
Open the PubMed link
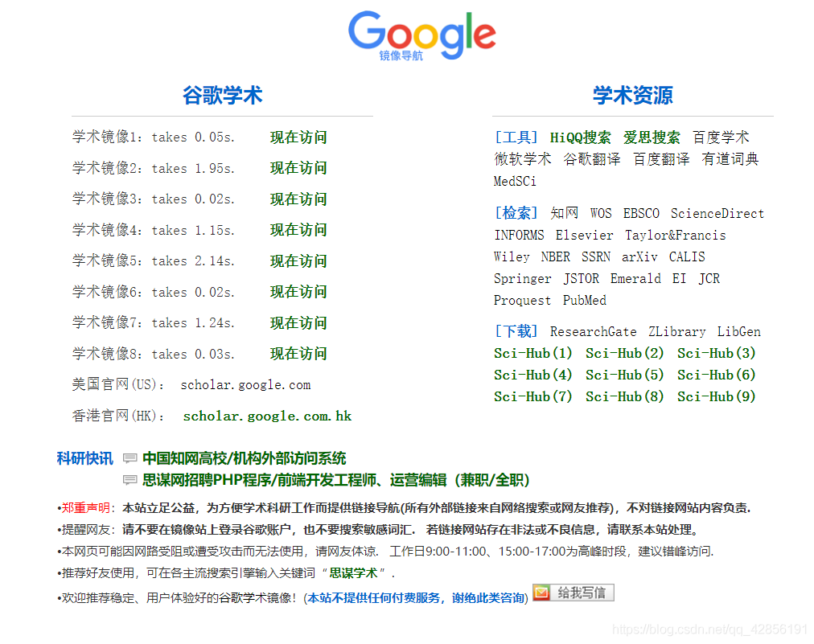[x=585, y=301]
